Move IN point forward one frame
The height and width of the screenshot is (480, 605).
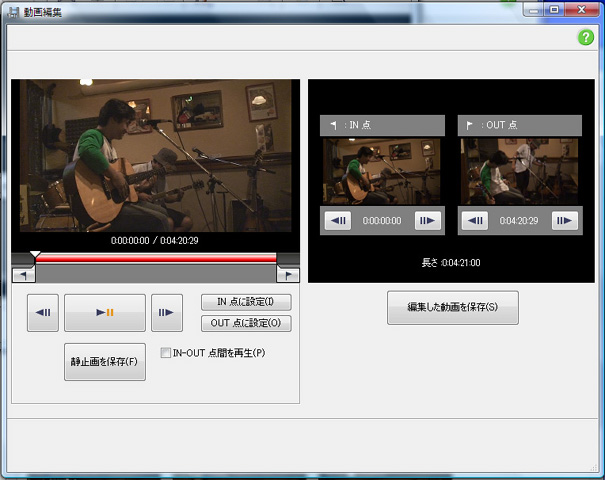click(427, 220)
